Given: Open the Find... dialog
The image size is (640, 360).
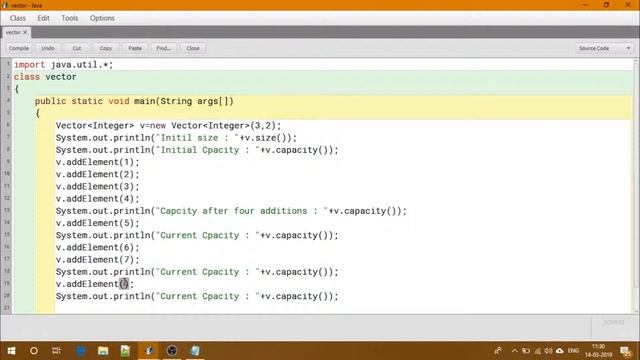Looking at the screenshot, I should 164,48.
